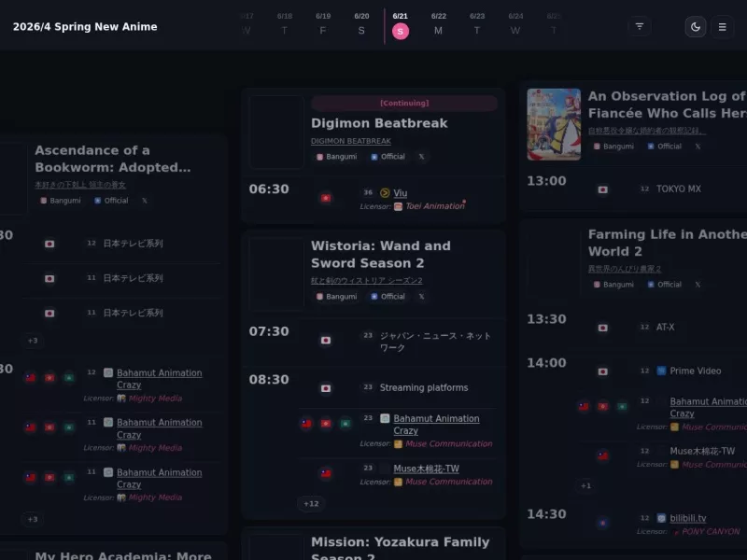This screenshot has height=560, width=747.
Task: Select the 6/20 Saturday day tab
Action: point(361,25)
